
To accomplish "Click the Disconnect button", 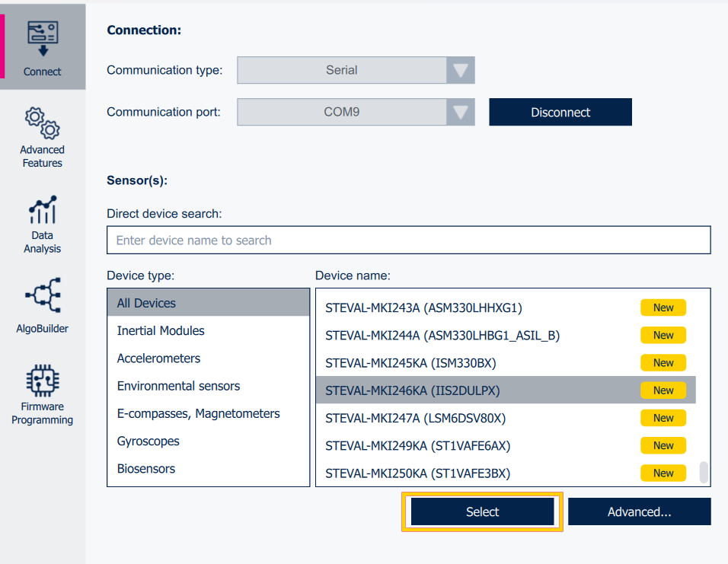I will 560,112.
